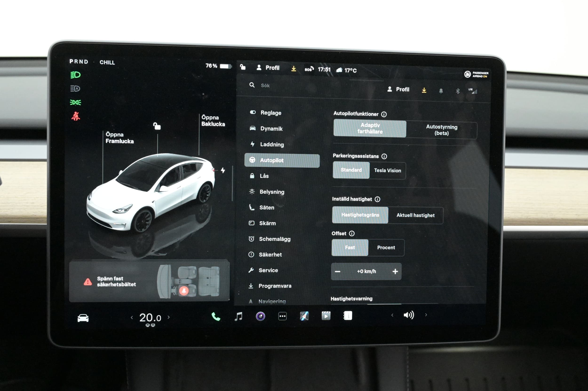Open the phone app icon
Image resolution: width=588 pixels, height=391 pixels.
(x=216, y=317)
